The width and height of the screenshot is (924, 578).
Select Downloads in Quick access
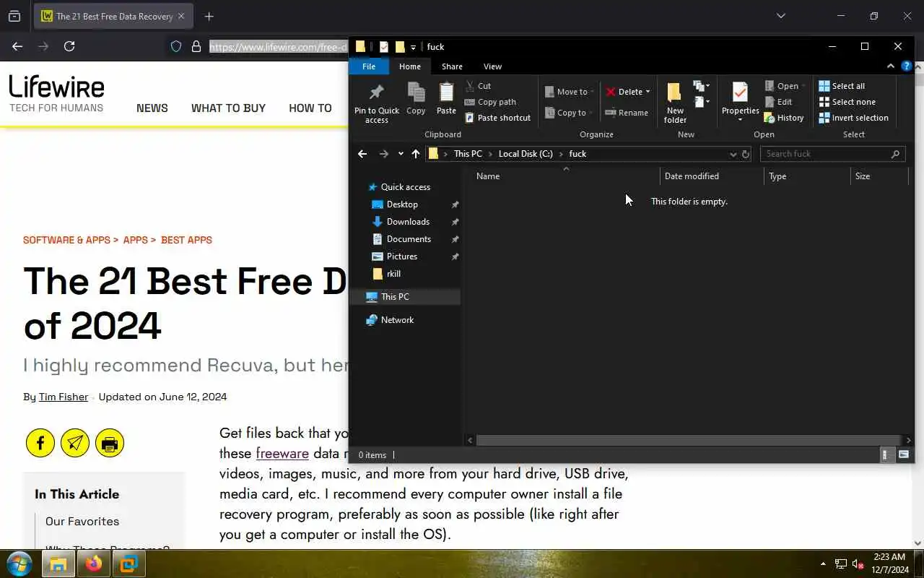(x=408, y=222)
